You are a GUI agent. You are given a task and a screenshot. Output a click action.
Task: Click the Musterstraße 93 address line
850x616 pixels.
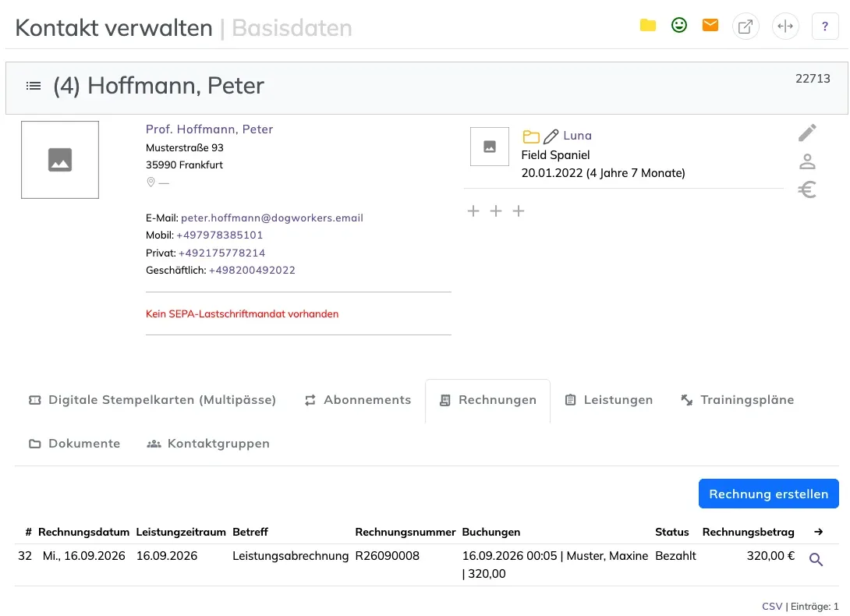[x=185, y=147]
